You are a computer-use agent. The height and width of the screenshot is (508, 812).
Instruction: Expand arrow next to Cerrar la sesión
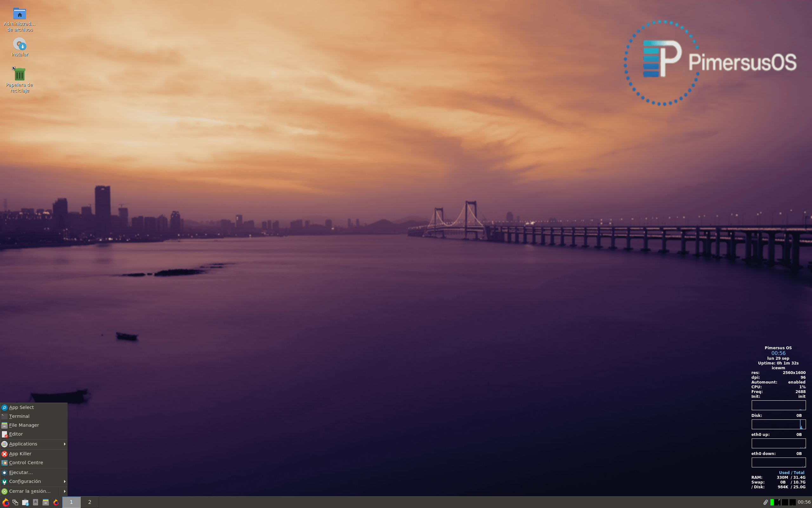click(64, 491)
